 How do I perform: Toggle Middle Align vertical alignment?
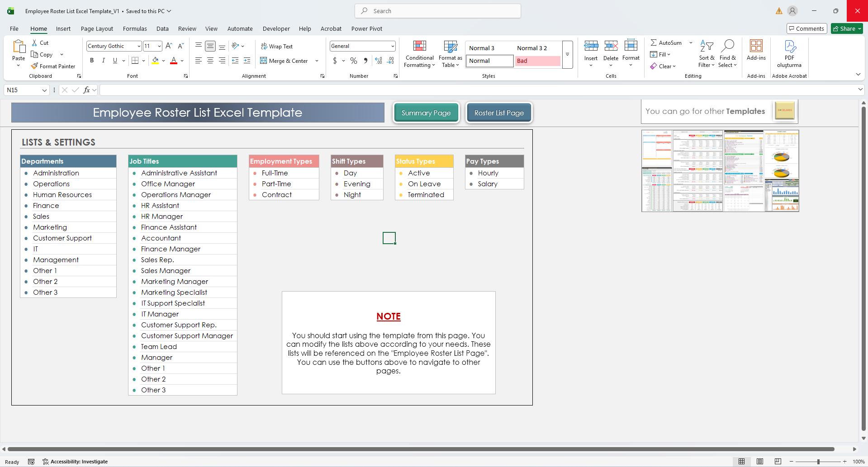(210, 46)
